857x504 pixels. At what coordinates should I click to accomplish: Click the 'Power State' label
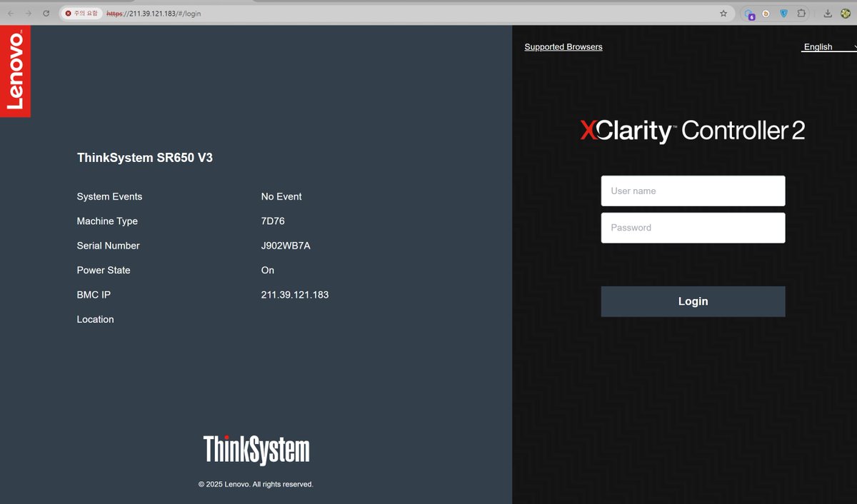point(104,270)
